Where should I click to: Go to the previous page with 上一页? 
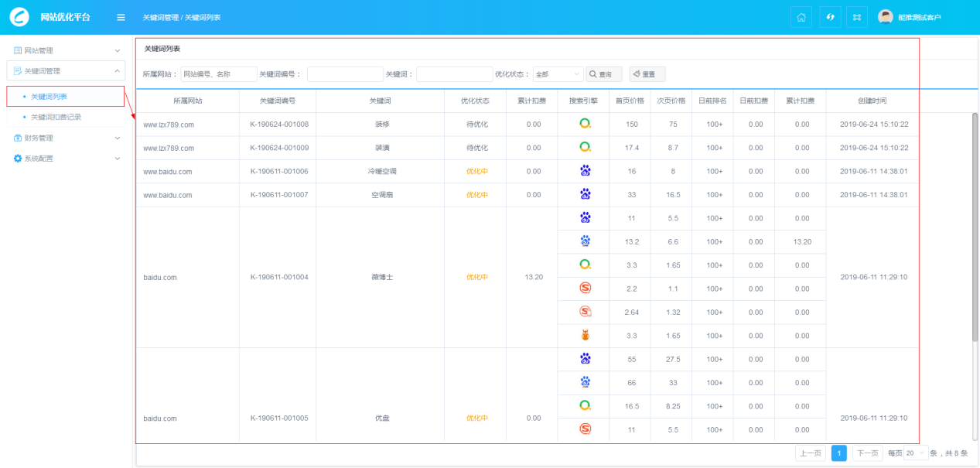pyautogui.click(x=811, y=453)
